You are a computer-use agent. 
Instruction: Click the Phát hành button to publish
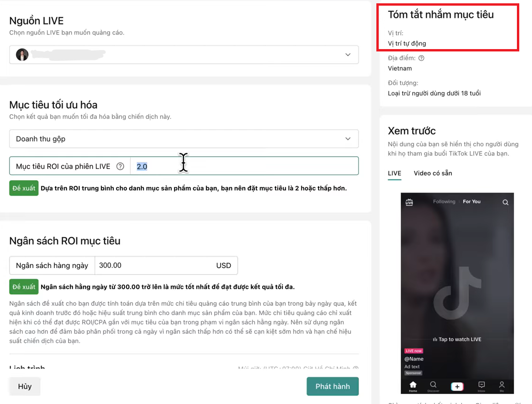pos(332,386)
